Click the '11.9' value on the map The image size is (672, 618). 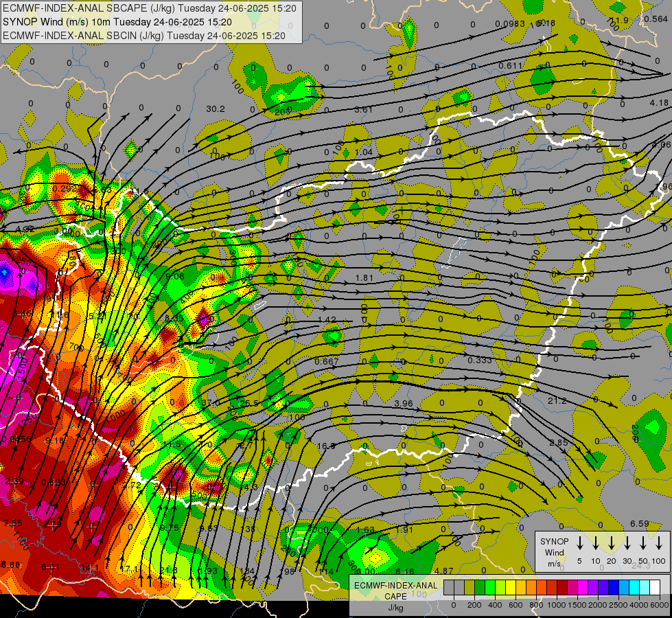(x=619, y=20)
